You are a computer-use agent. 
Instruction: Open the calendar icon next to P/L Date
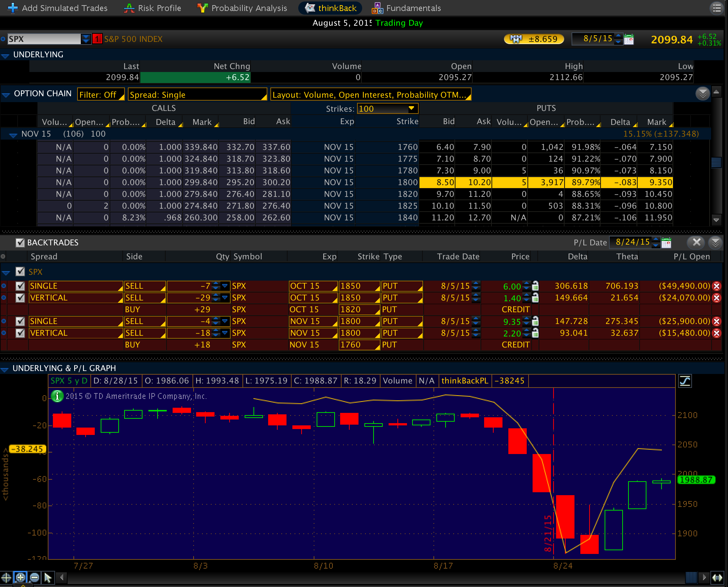click(666, 242)
